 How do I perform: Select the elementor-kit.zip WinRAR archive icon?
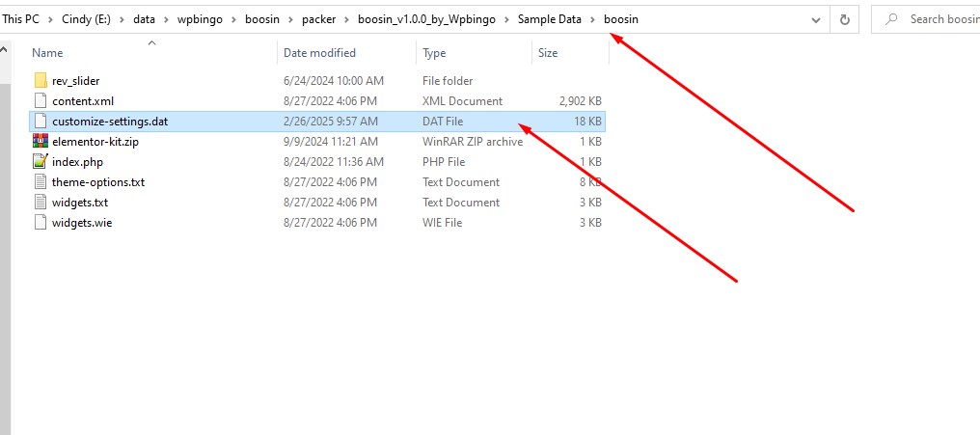tap(41, 141)
